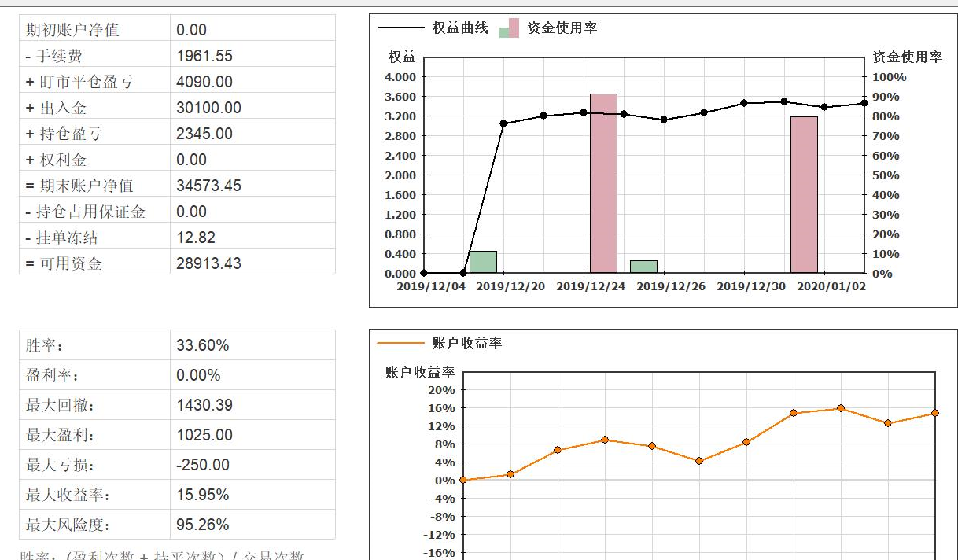958x560 pixels.
Task: Click the 最大亏损 value -250.00
Action: pos(203,465)
